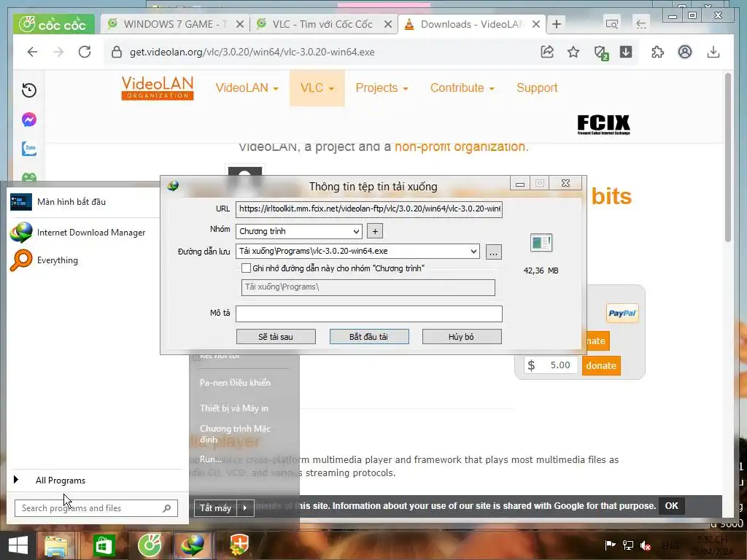Click the 'Sẽ tải sau' button
This screenshot has width=747, height=560.
click(276, 337)
